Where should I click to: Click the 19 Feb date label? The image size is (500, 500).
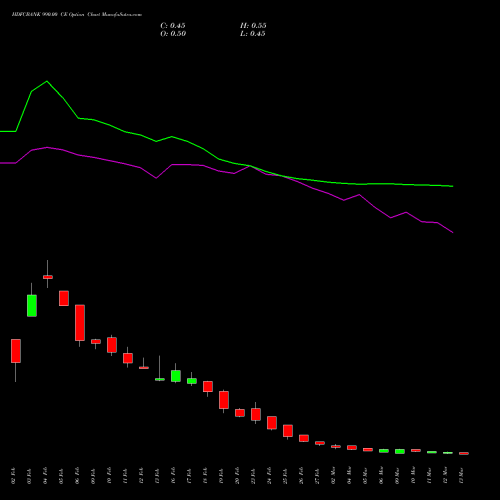tap(221, 476)
